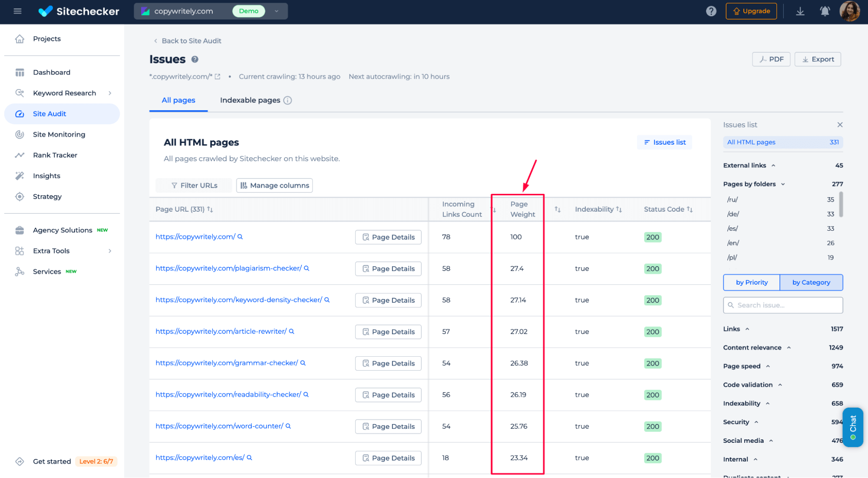Open the Chat widget
868x478 pixels.
click(x=853, y=427)
